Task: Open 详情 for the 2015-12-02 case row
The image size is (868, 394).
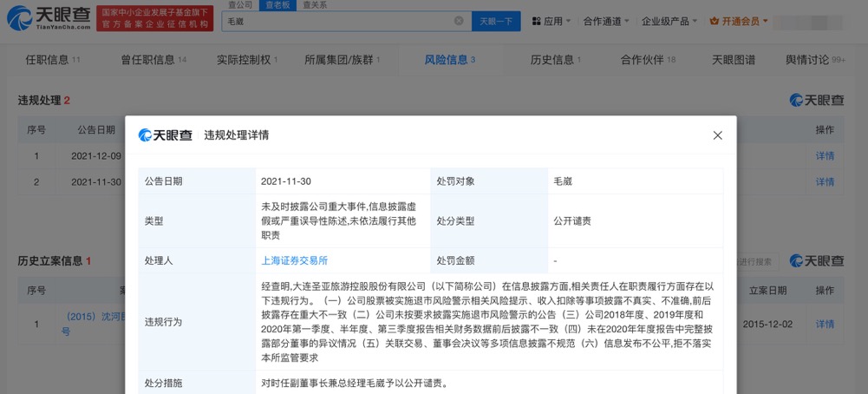Action: click(x=825, y=324)
